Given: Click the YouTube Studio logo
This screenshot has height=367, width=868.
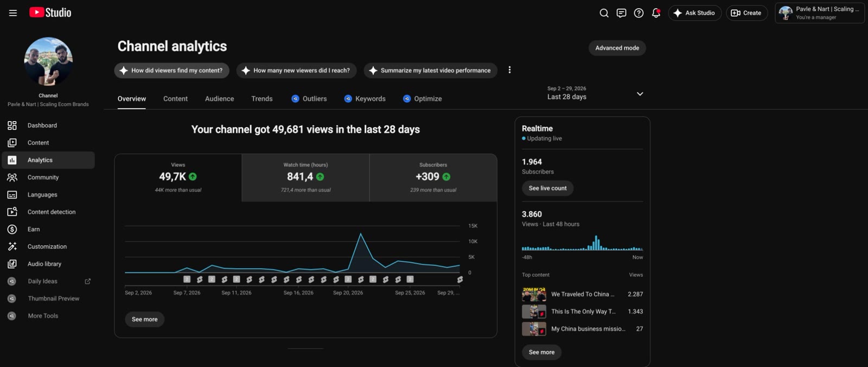Looking at the screenshot, I should pos(50,12).
